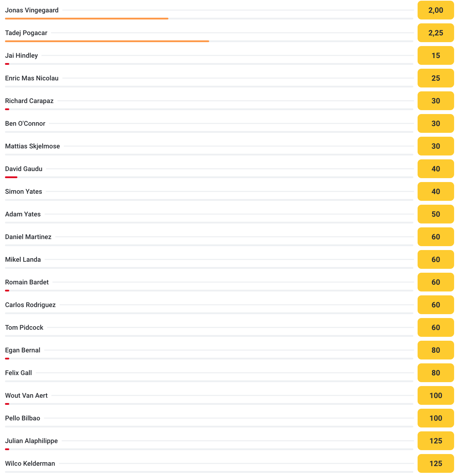This screenshot has height=476, width=458.
Task: Click David Gaudu's red progress bar
Action: point(11,177)
